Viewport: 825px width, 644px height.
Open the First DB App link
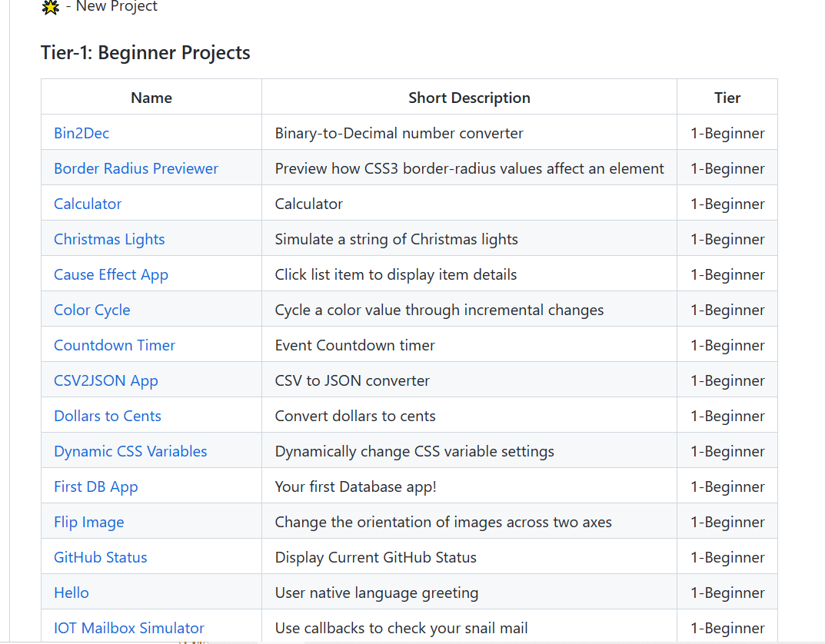pyautogui.click(x=96, y=486)
